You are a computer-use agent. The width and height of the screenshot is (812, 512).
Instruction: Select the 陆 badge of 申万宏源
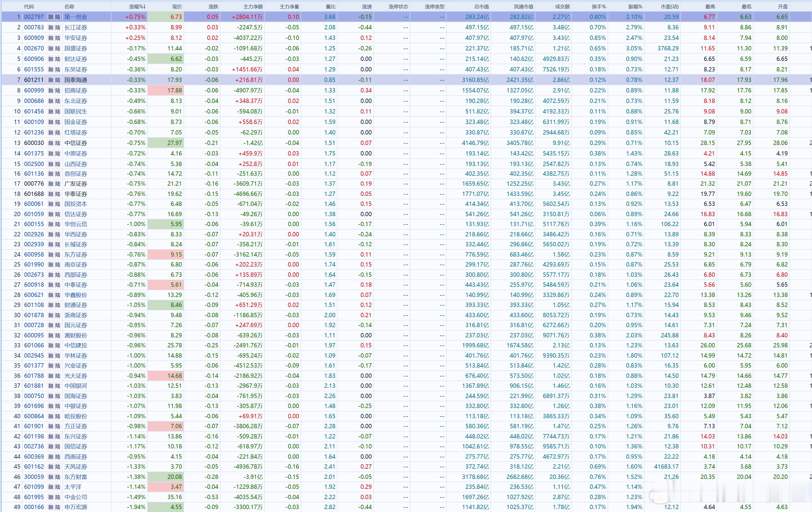58,507
